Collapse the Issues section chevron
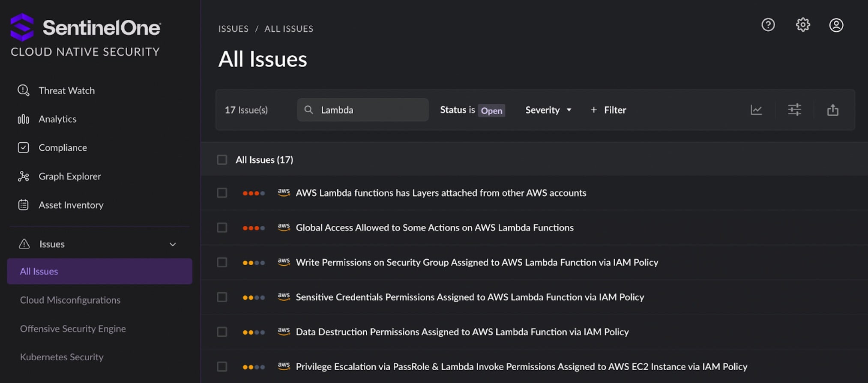 [173, 245]
